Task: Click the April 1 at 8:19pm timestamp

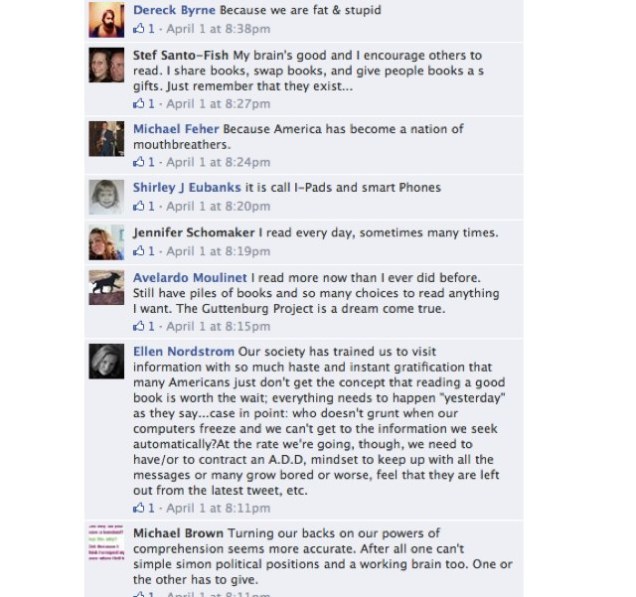Action: point(218,251)
